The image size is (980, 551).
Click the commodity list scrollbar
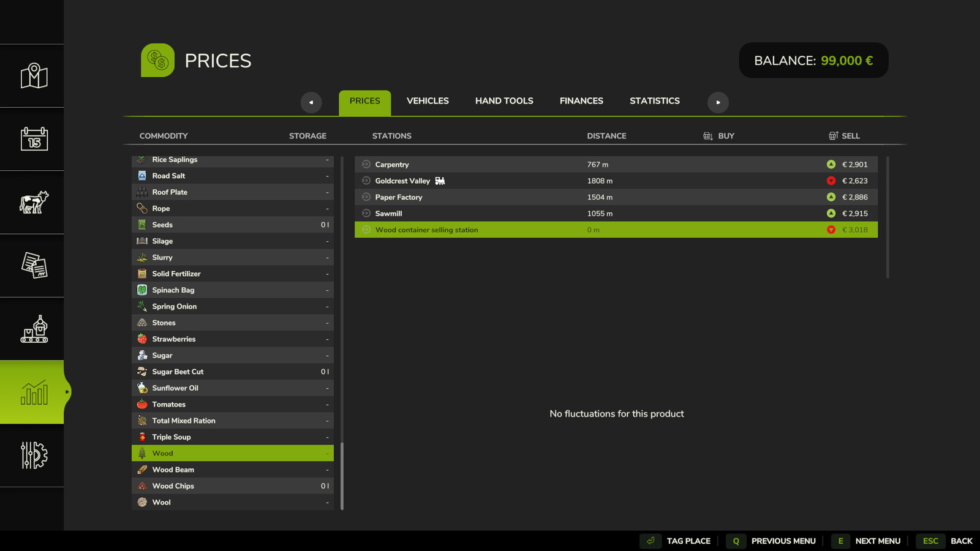(x=342, y=475)
